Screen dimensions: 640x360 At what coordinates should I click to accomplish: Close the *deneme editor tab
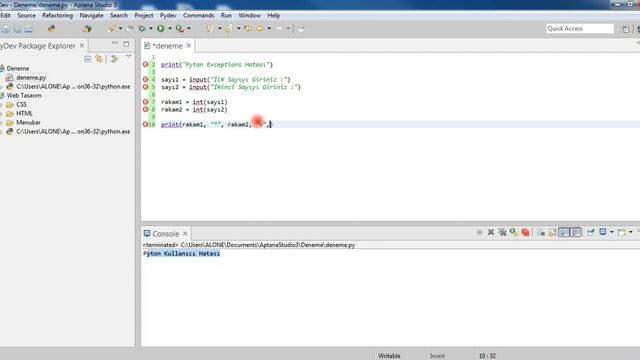click(189, 45)
